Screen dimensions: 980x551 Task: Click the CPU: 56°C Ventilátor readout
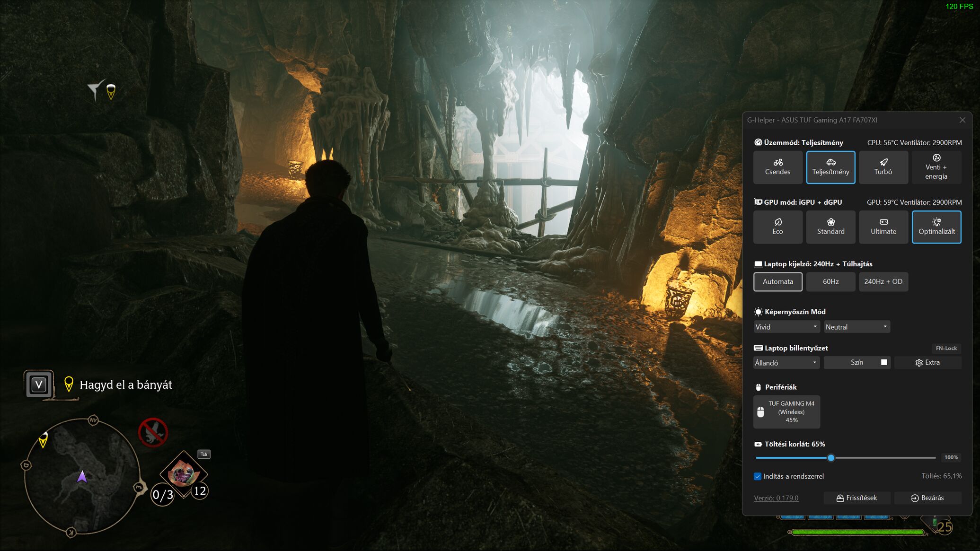tap(914, 142)
